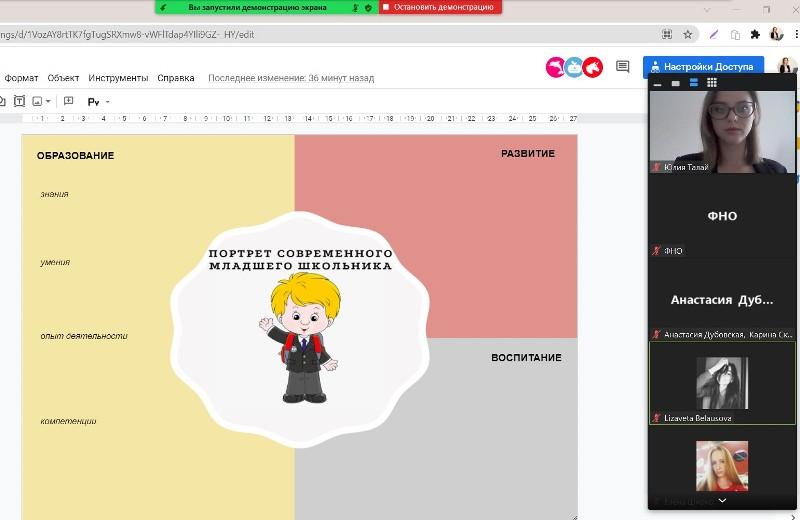Select the Lizaveta Belausova video thumbnail
Viewport: 800px width, 520px height.
coord(722,383)
